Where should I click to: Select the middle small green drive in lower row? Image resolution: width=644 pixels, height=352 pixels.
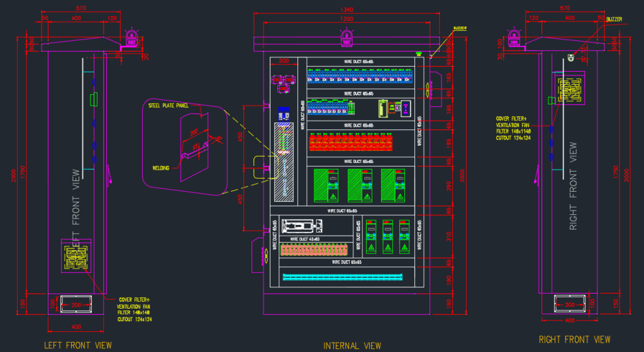pyautogui.click(x=387, y=237)
